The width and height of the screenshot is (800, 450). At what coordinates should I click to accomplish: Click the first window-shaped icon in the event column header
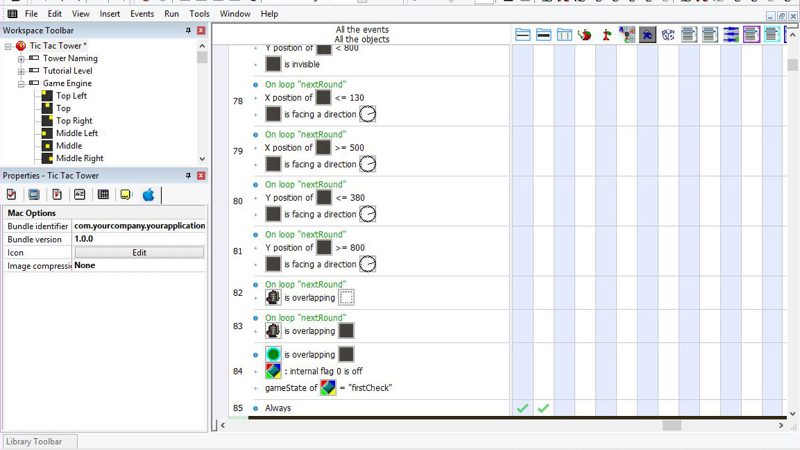(522, 35)
